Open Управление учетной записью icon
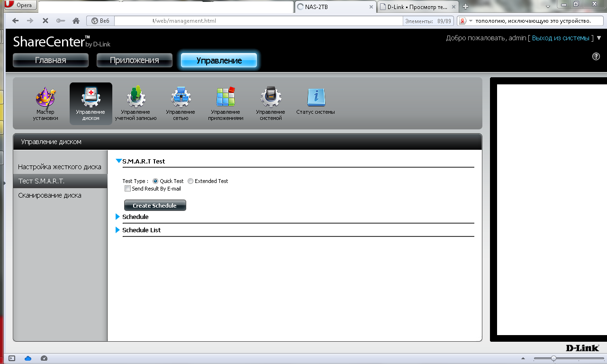Viewport: 607px width, 364px height. [136, 104]
